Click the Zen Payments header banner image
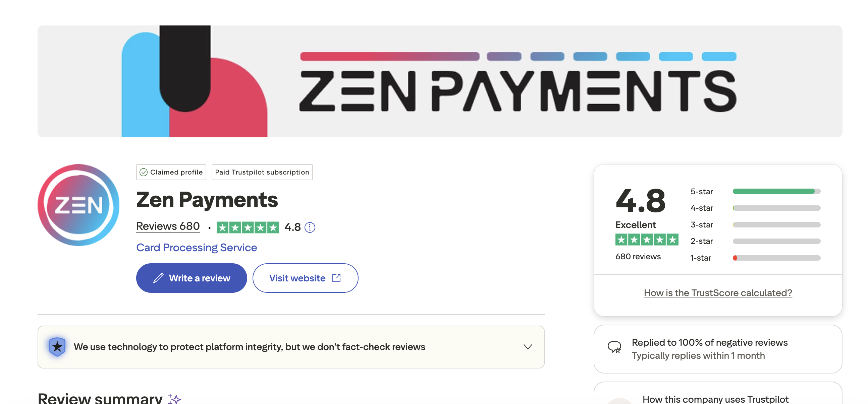The width and height of the screenshot is (868, 404). point(440,81)
